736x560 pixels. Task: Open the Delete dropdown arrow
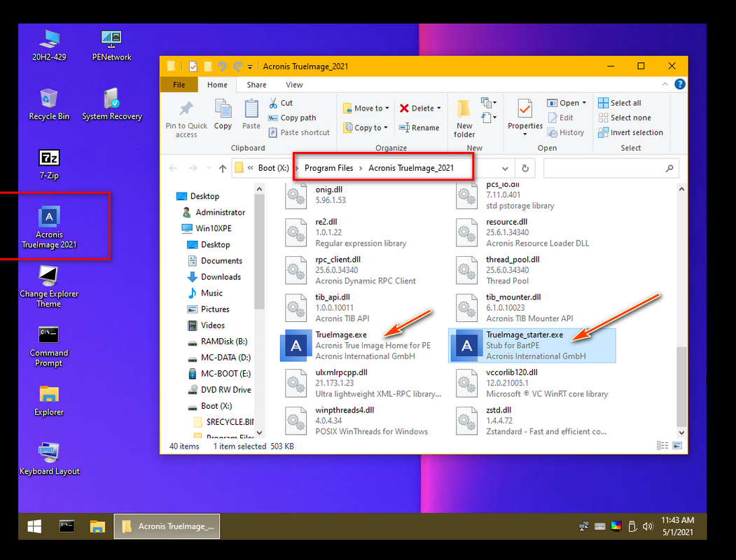click(x=439, y=108)
